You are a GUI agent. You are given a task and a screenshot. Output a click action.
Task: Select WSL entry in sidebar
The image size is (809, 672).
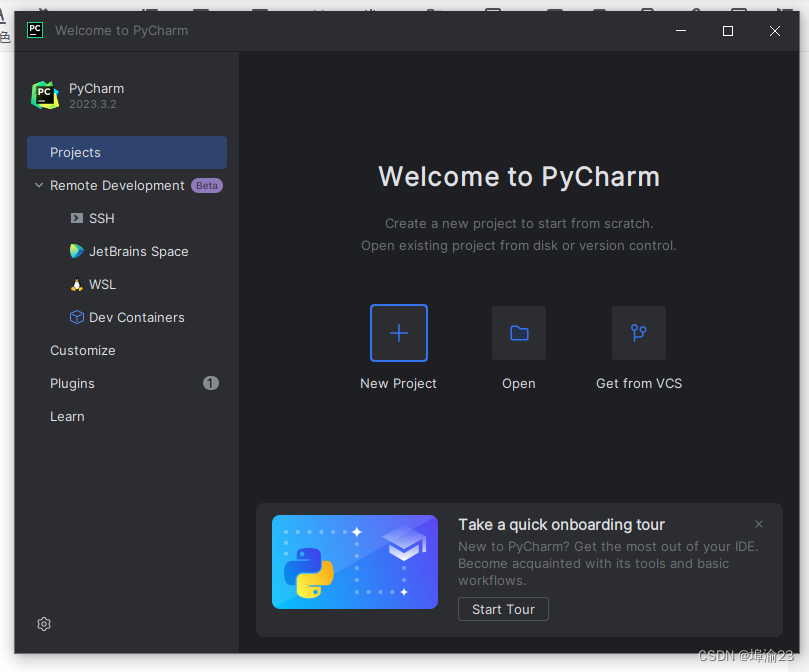pos(127,284)
